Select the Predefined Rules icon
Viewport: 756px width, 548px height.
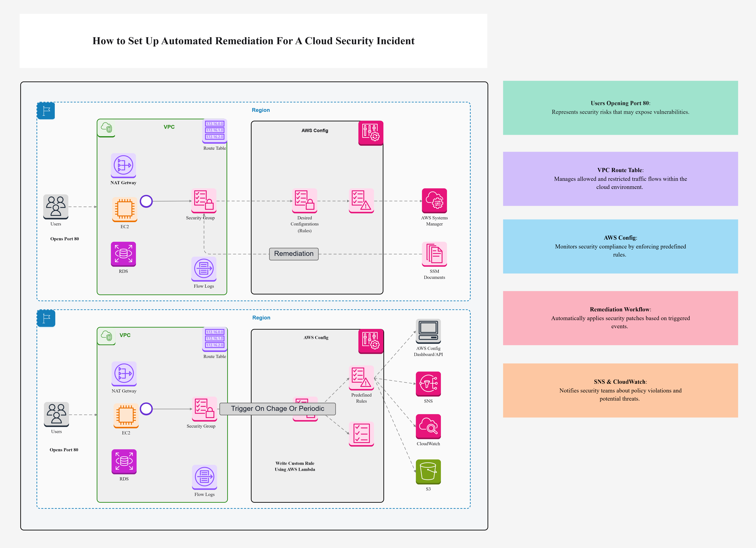click(x=361, y=378)
